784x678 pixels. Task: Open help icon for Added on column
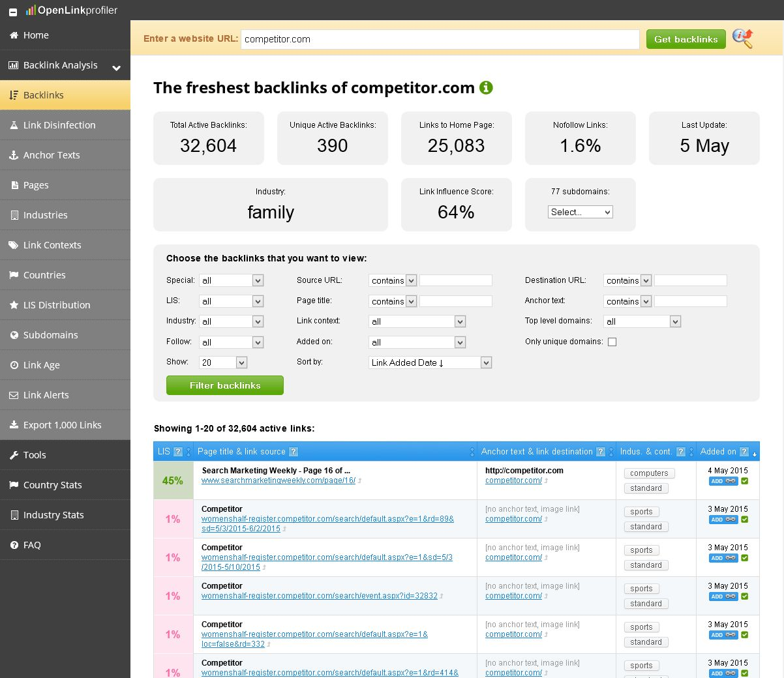[744, 452]
